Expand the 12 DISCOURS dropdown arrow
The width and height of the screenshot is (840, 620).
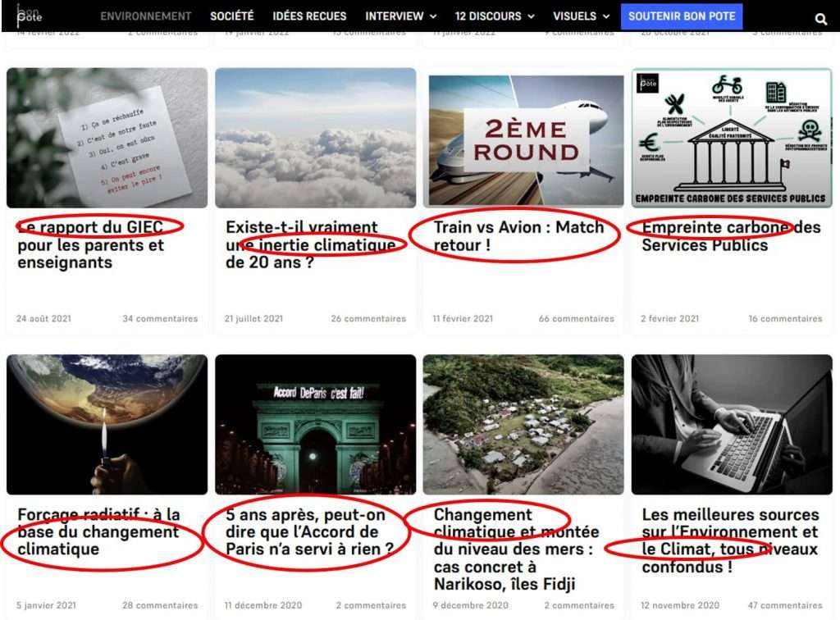point(531,16)
